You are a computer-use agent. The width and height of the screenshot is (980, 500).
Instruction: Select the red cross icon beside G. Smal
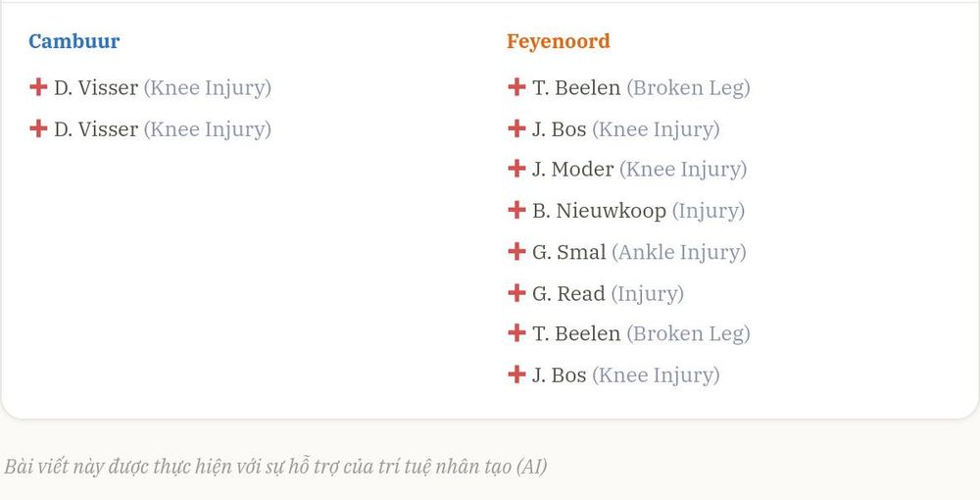point(516,251)
